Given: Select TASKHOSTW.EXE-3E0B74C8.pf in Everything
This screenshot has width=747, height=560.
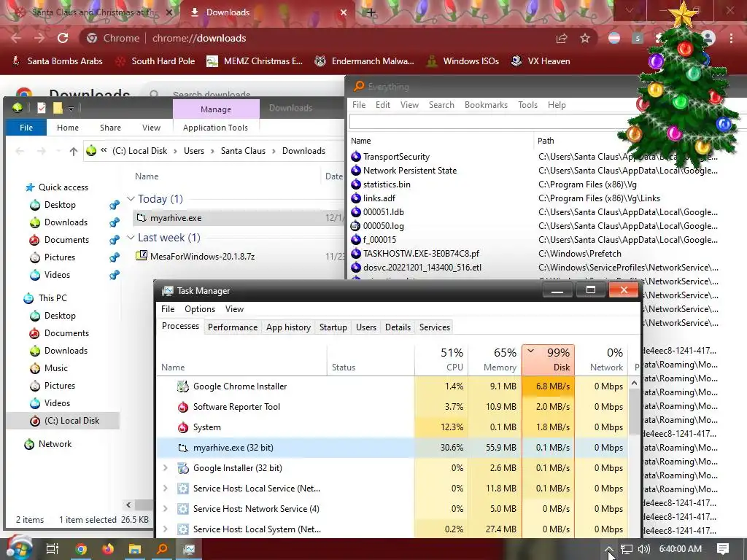Looking at the screenshot, I should (x=421, y=253).
